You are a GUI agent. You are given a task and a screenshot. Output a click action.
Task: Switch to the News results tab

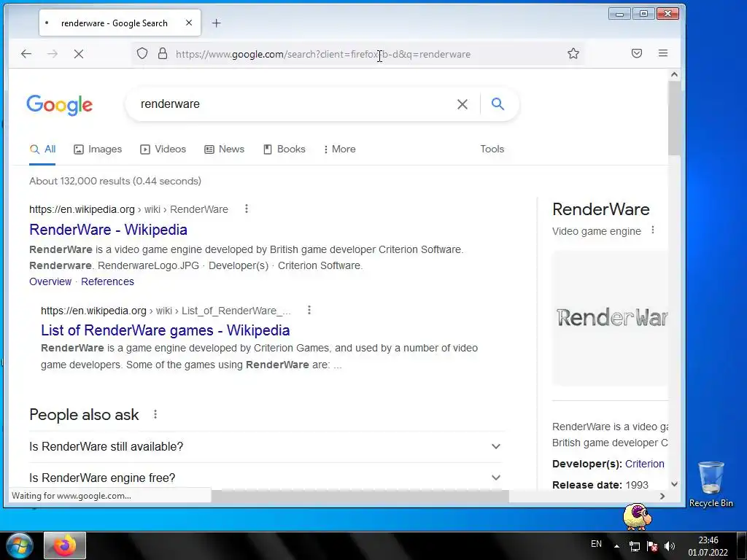pyautogui.click(x=225, y=149)
